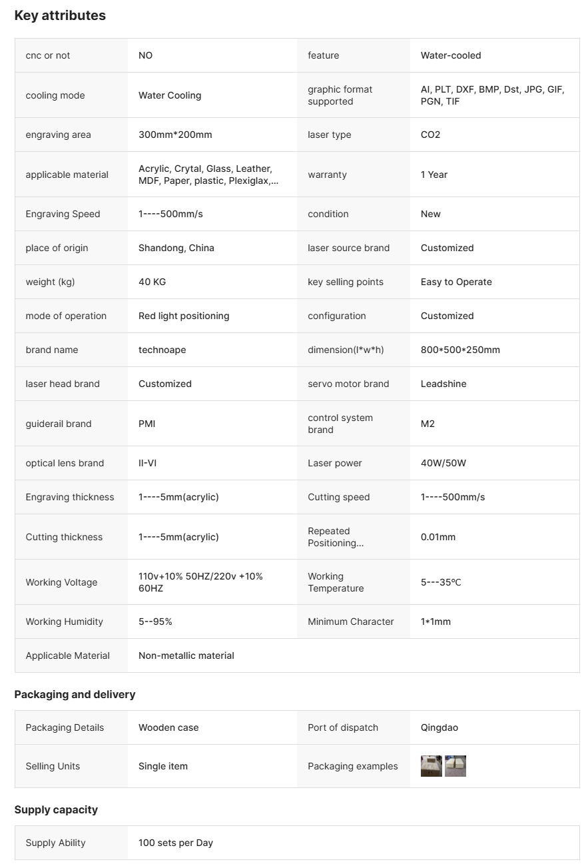The height and width of the screenshot is (868, 588).
Task: Select the 800*500*250mm dimension value
Action: pos(460,350)
